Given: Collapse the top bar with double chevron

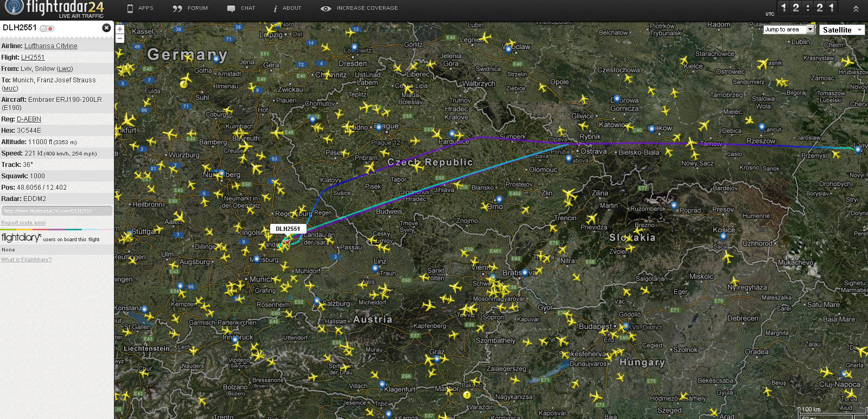Looking at the screenshot, I should point(856,9).
